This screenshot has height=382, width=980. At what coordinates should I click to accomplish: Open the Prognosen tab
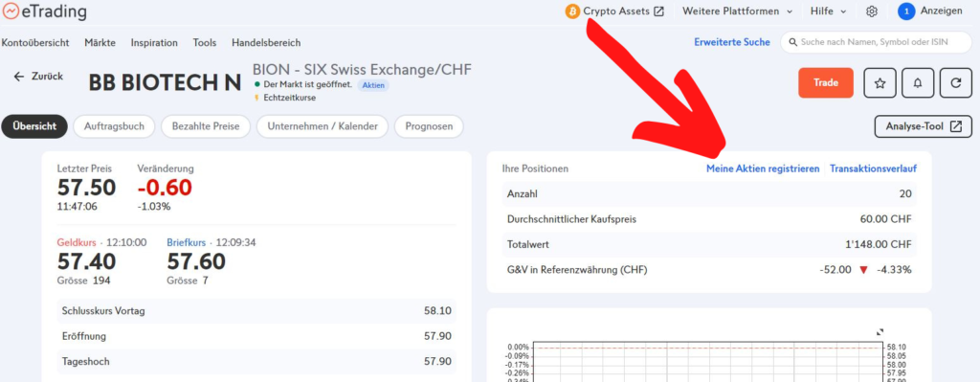(x=429, y=126)
